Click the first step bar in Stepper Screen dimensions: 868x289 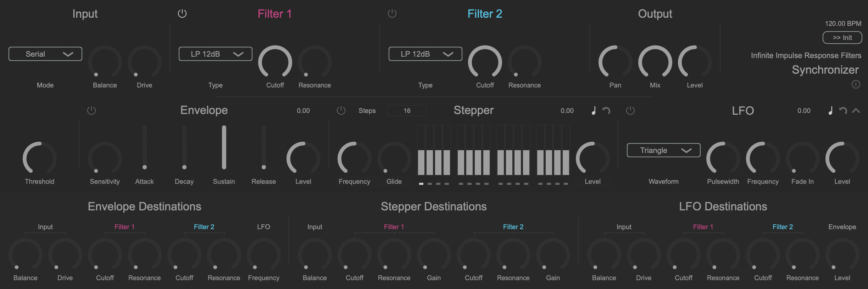[421, 162]
